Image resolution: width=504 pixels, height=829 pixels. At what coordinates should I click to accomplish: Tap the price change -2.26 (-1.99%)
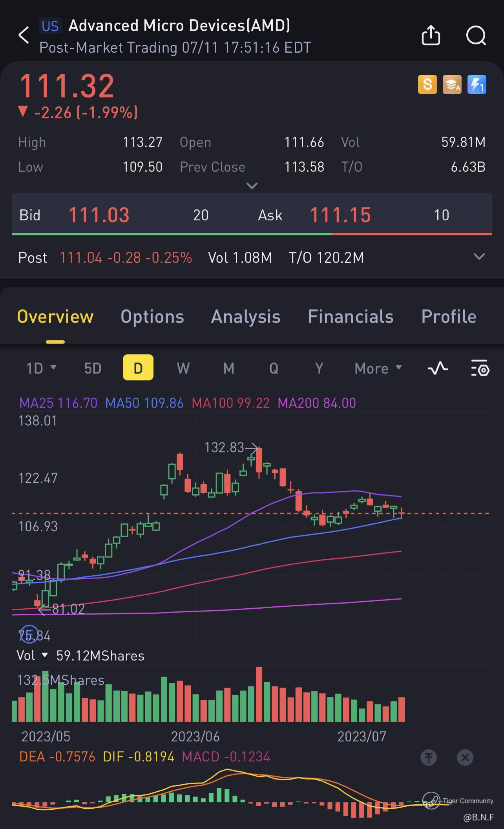click(78, 113)
